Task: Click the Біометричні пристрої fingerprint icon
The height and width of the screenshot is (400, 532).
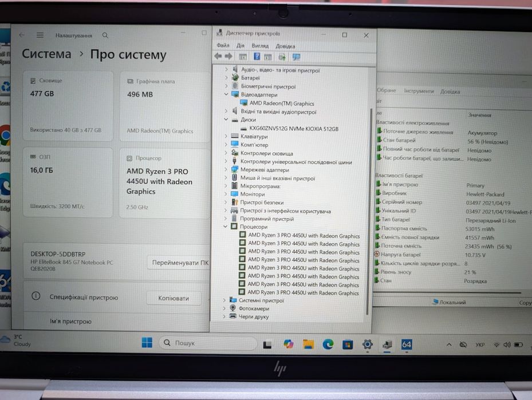Action: tap(235, 86)
